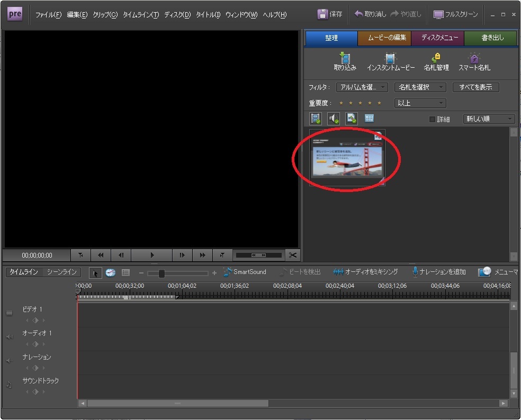Run the スマート名札 (Smart Tagging) icon
The width and height of the screenshot is (521, 420).
click(474, 58)
